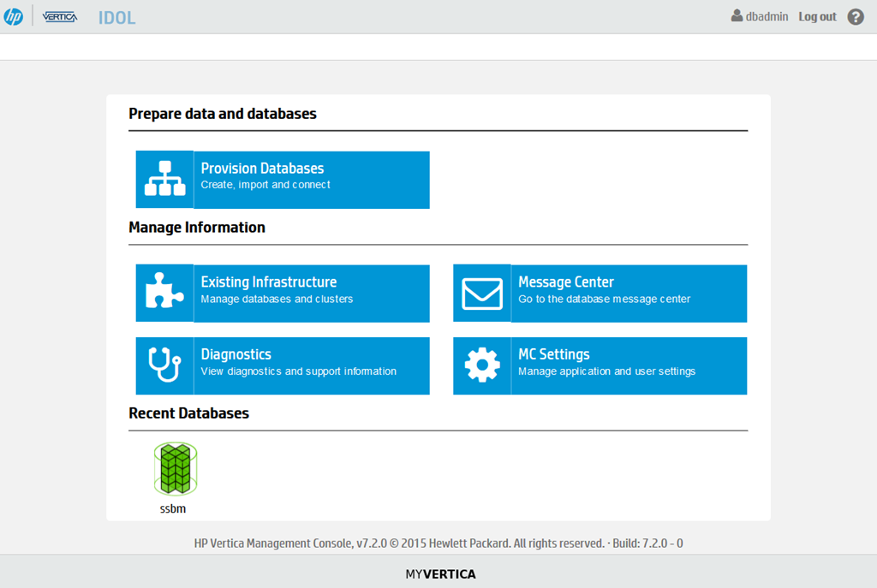Click Log out in the top bar
The height and width of the screenshot is (588, 877).
tap(816, 16)
